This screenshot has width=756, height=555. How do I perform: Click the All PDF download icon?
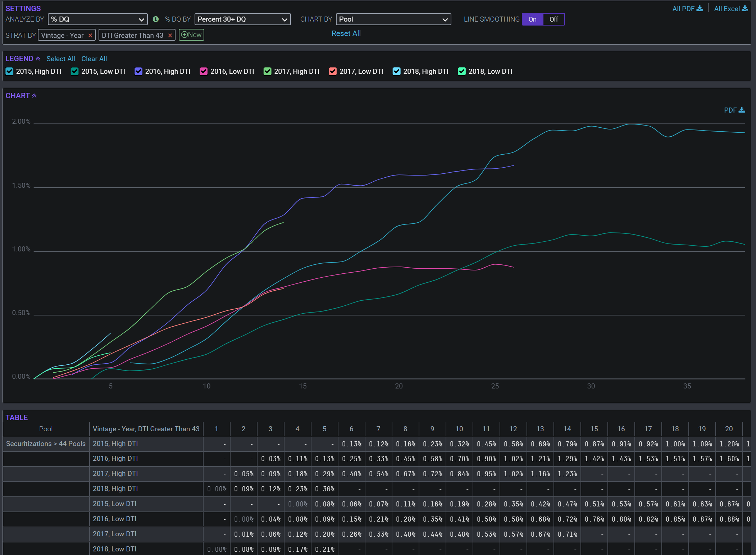click(x=699, y=8)
